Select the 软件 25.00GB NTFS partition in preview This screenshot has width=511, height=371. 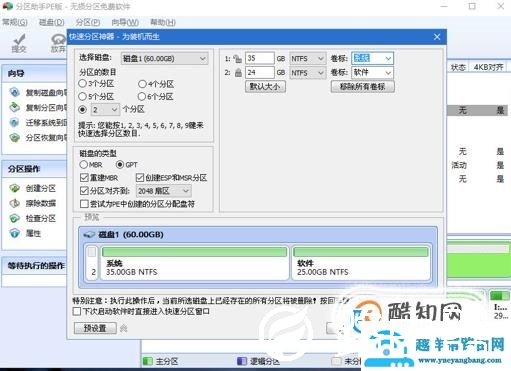[x=361, y=263]
